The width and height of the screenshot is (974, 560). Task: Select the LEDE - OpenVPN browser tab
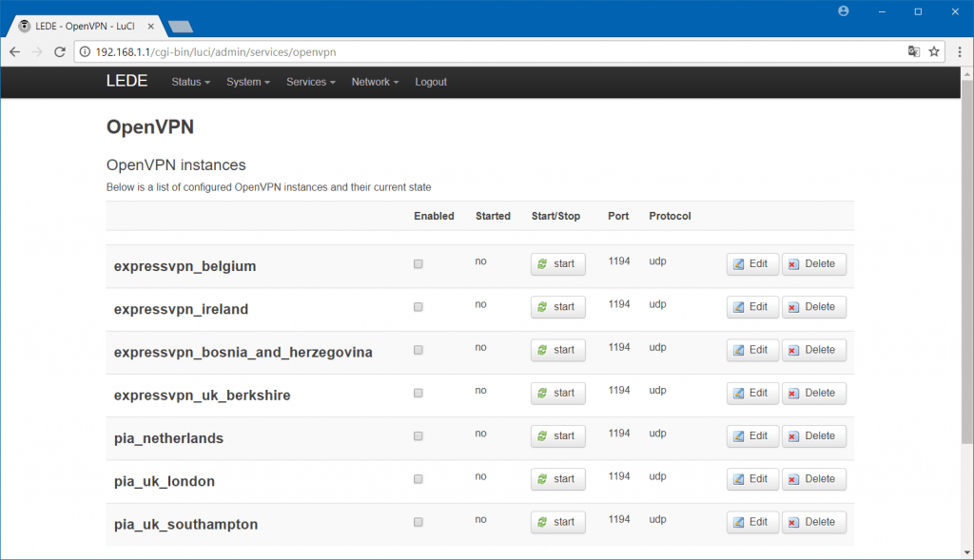(x=81, y=27)
